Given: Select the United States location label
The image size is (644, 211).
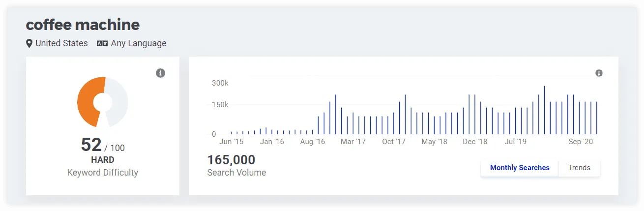Looking at the screenshot, I should [61, 43].
